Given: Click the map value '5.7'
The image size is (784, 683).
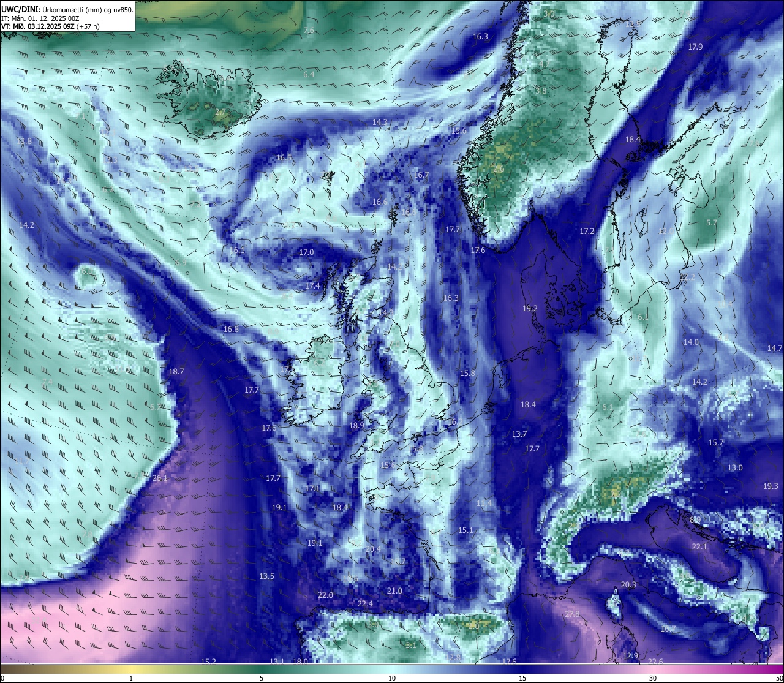Looking at the screenshot, I should click(711, 222).
